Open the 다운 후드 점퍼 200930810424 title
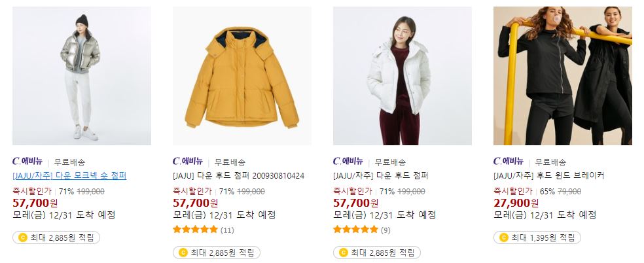Screen dimensions: 644x263 coord(239,176)
